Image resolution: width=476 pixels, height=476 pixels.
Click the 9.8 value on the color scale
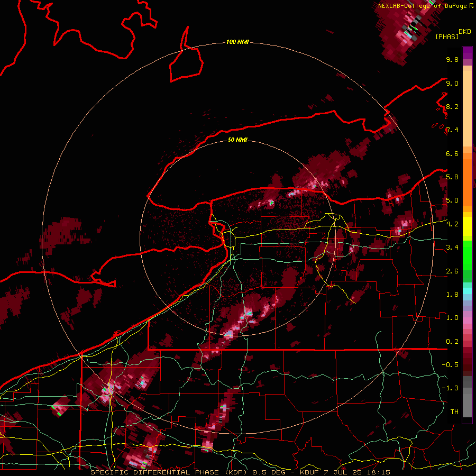click(x=452, y=59)
